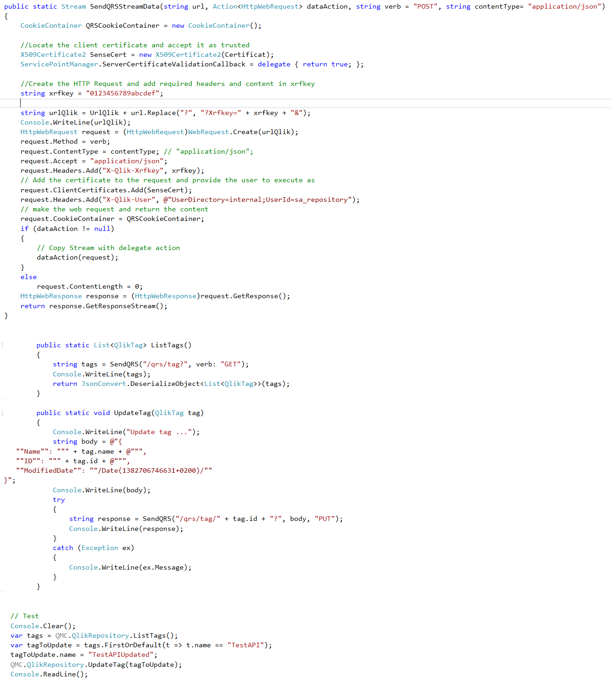
Task: Click the HttpWebRequest cast expression
Action: 154,132
